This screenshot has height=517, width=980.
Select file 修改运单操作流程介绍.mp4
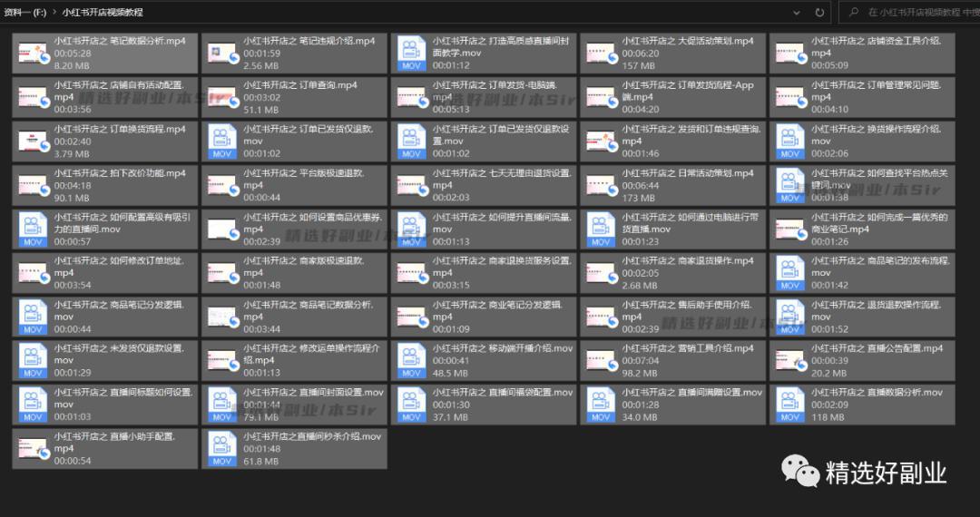pos(294,361)
